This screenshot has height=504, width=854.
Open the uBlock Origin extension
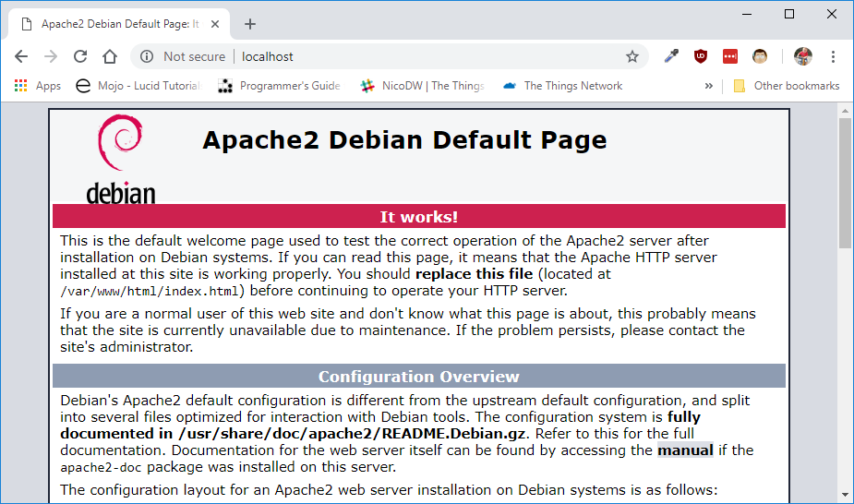click(x=701, y=56)
